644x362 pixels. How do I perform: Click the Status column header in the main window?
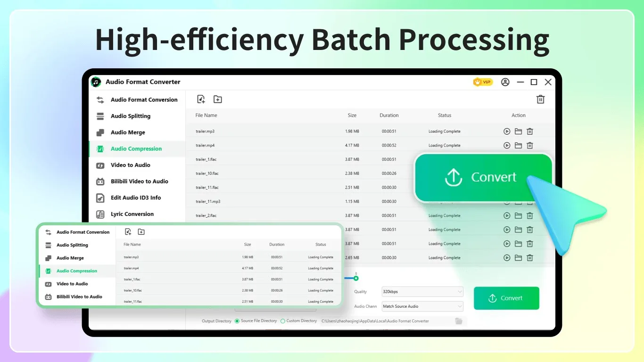click(445, 115)
